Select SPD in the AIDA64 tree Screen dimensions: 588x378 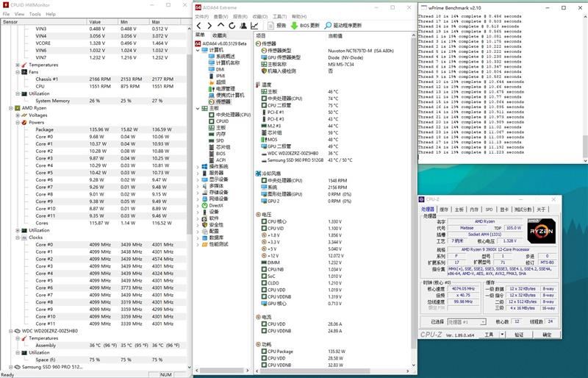point(216,140)
